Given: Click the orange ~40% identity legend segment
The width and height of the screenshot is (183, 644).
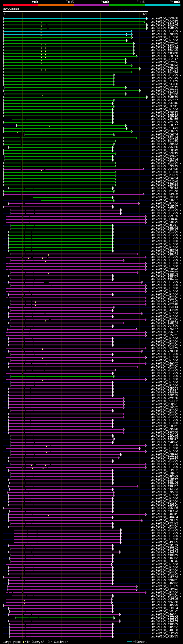Looking at the screenshot, I should [56, 5].
